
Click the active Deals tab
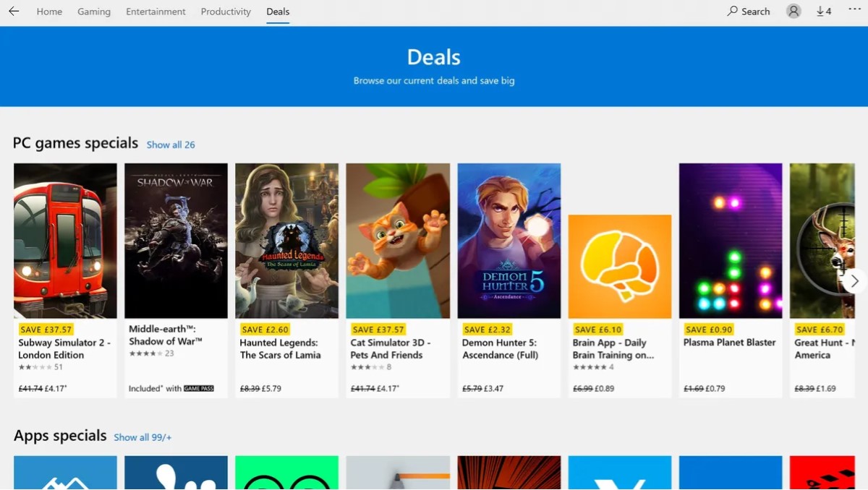coord(277,11)
